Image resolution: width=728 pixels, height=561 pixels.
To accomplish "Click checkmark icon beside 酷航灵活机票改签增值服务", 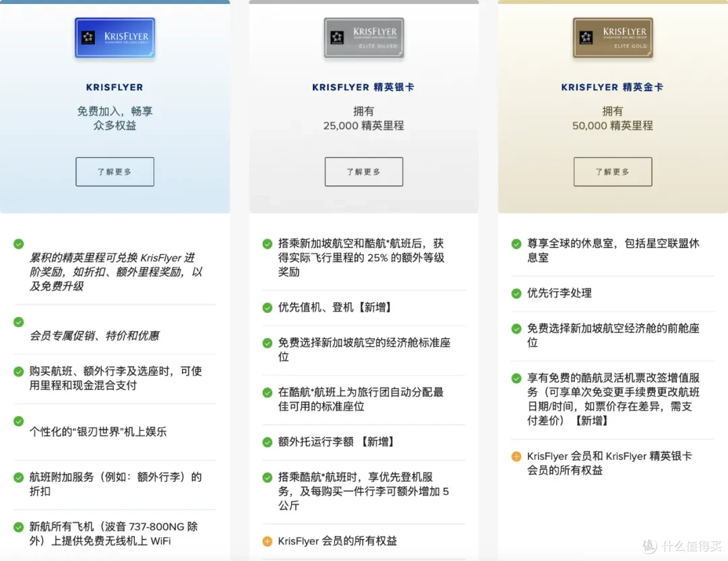I will [x=516, y=378].
